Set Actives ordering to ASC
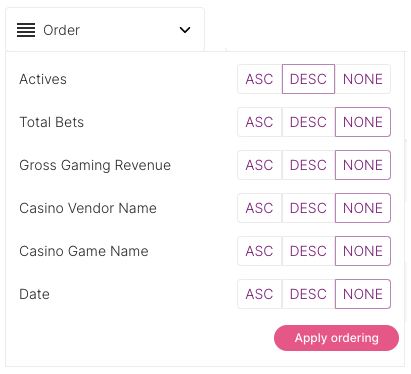Image resolution: width=411 pixels, height=374 pixels. click(x=260, y=79)
